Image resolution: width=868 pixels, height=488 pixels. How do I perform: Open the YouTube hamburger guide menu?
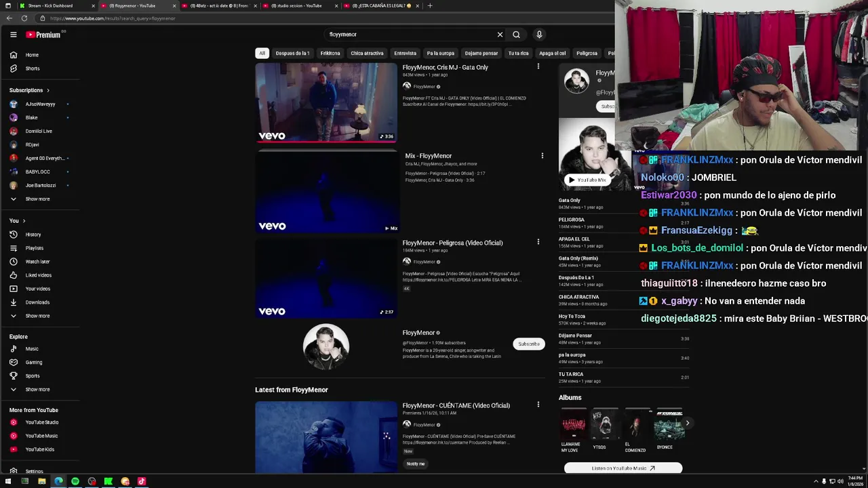coord(13,35)
